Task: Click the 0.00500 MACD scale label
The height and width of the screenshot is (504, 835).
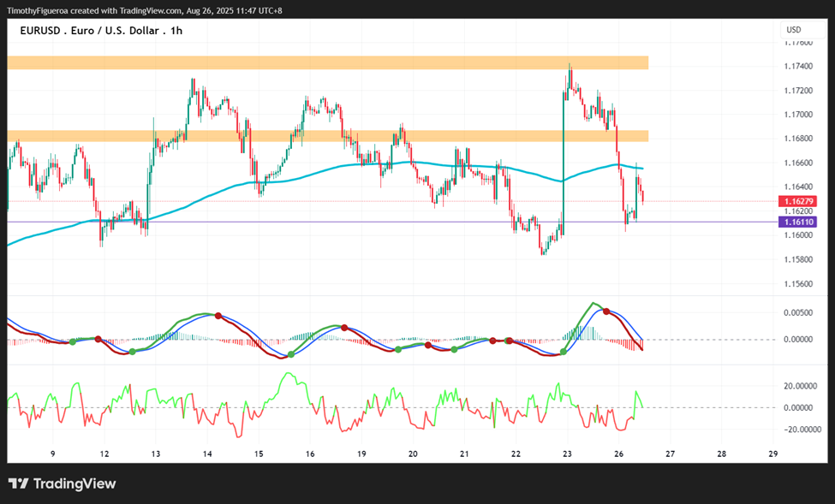Action: (798, 313)
